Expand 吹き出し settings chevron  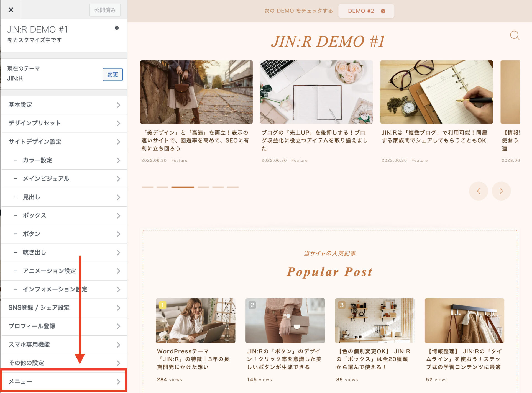click(x=118, y=253)
